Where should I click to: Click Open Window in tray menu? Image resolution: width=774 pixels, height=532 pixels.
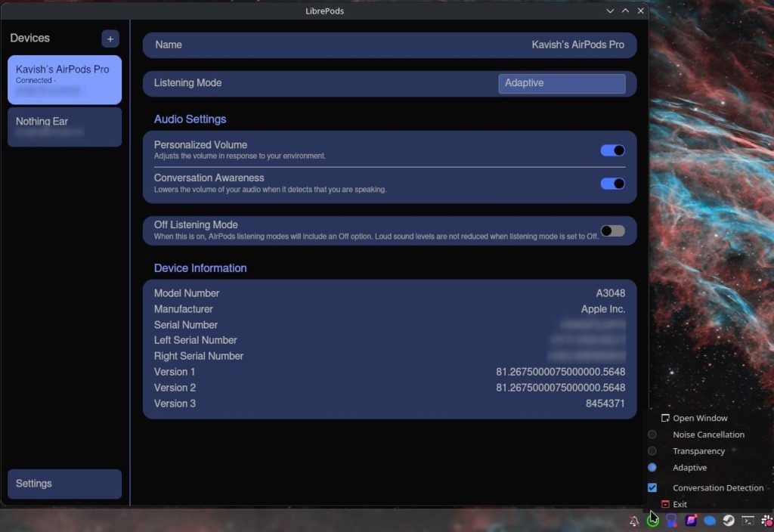pyautogui.click(x=699, y=418)
